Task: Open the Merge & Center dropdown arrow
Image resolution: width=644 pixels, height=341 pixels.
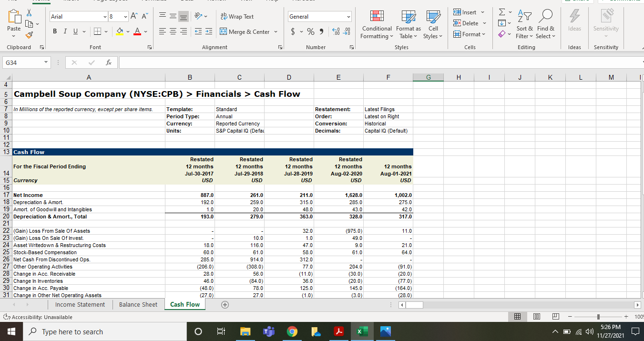Action: click(275, 32)
